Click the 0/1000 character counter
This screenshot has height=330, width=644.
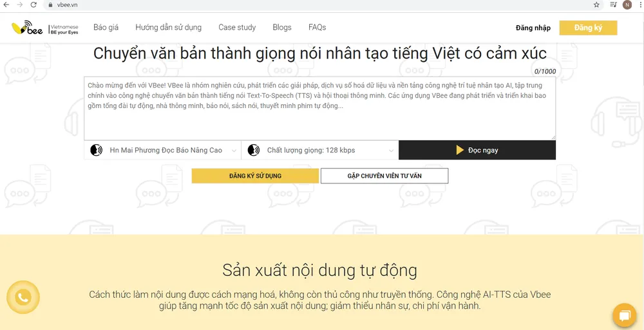545,71
